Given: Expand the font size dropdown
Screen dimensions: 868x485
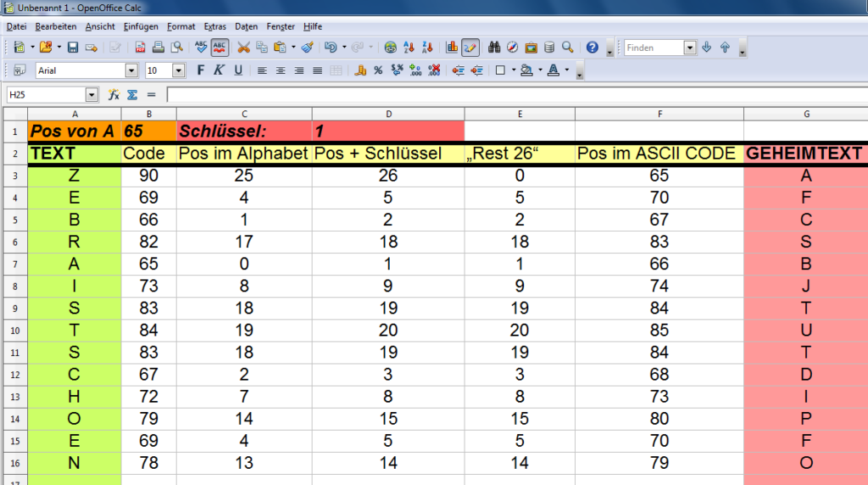Looking at the screenshot, I should [x=179, y=70].
